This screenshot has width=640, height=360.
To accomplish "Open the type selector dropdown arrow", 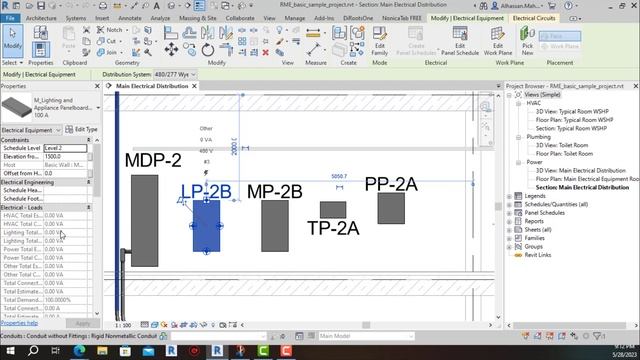I will point(98,108).
